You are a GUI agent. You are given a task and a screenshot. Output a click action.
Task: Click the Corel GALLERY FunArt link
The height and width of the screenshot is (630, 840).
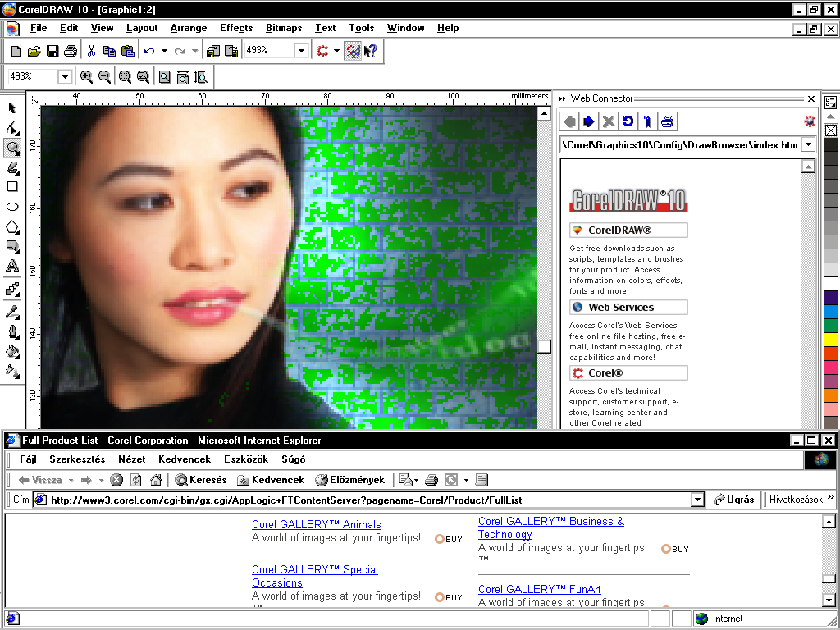click(x=540, y=589)
